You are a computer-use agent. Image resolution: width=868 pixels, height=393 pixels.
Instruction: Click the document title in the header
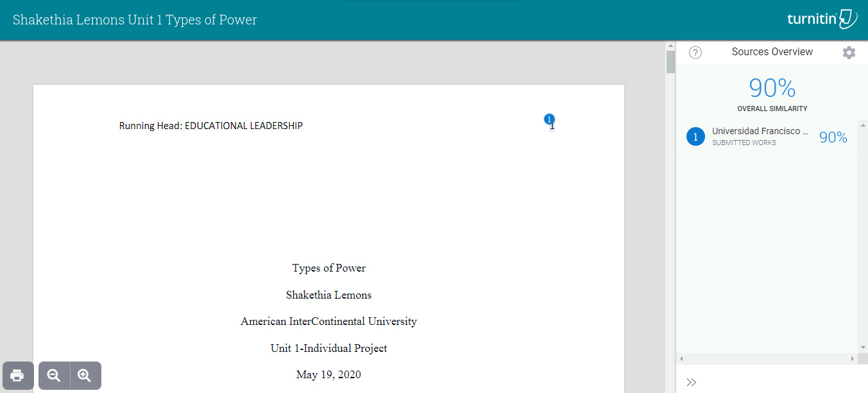point(135,20)
